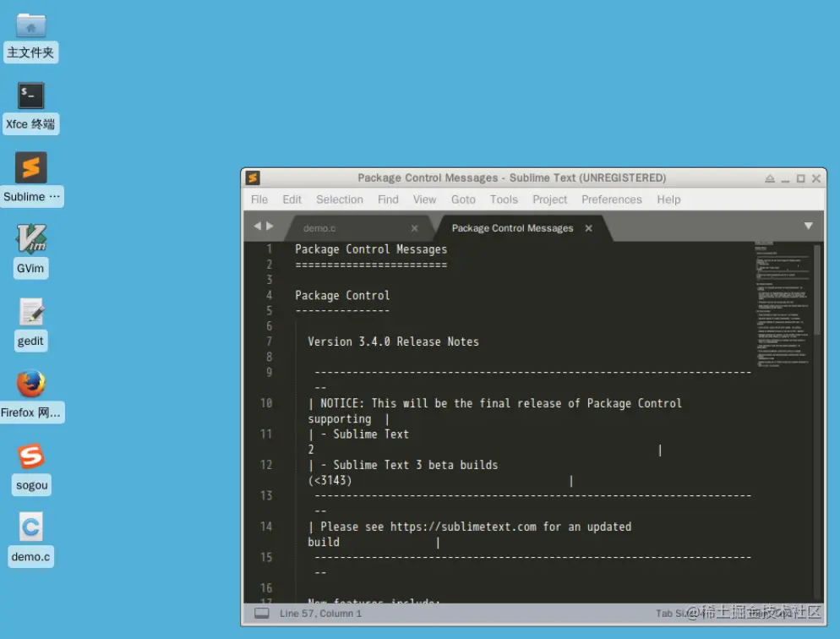Go to previous tab with left arrow

point(257,226)
